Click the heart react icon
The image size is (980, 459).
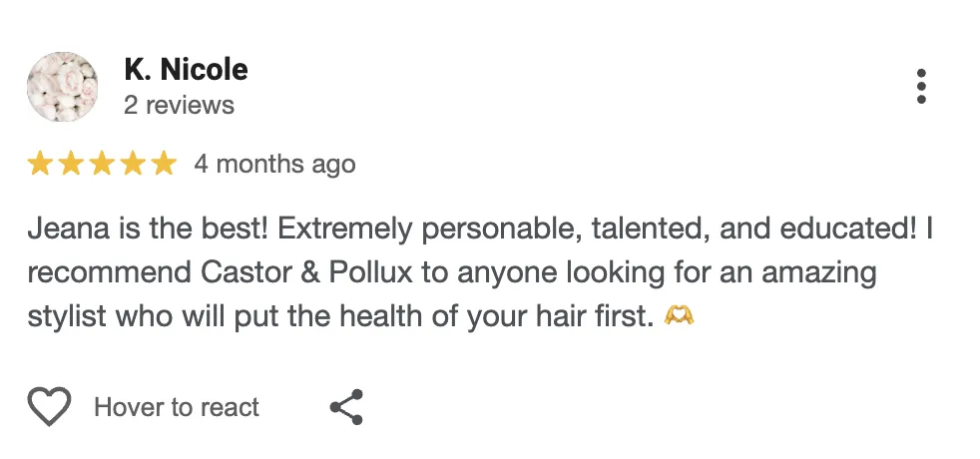coord(49,407)
